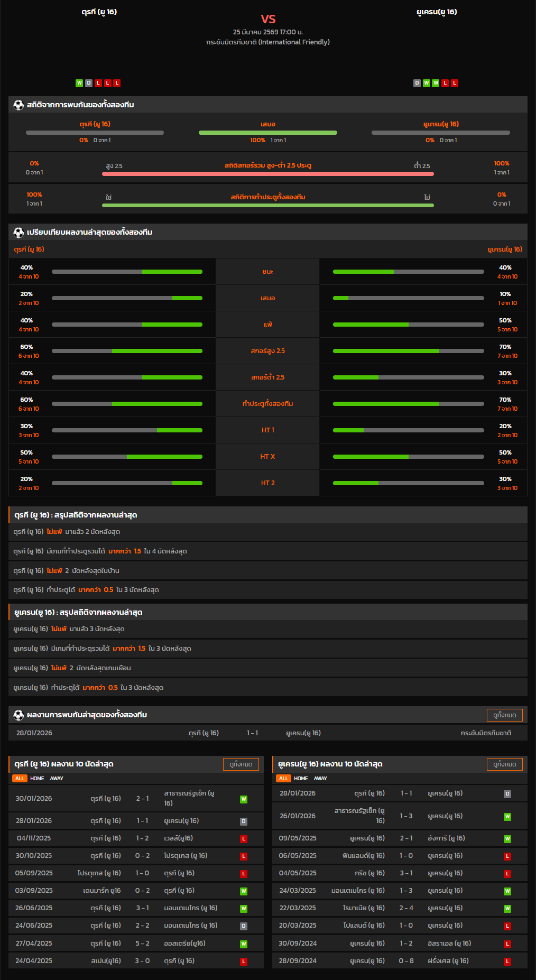Click the D result badge on the 24/06/2025 row
Image resolution: width=536 pixels, height=980 pixels.
click(x=244, y=926)
